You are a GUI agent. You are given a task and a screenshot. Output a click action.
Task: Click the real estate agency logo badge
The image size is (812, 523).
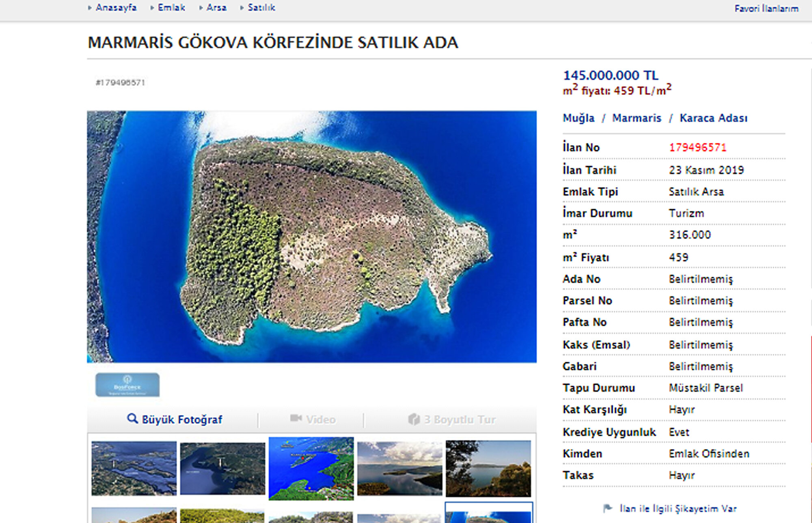[x=127, y=385]
